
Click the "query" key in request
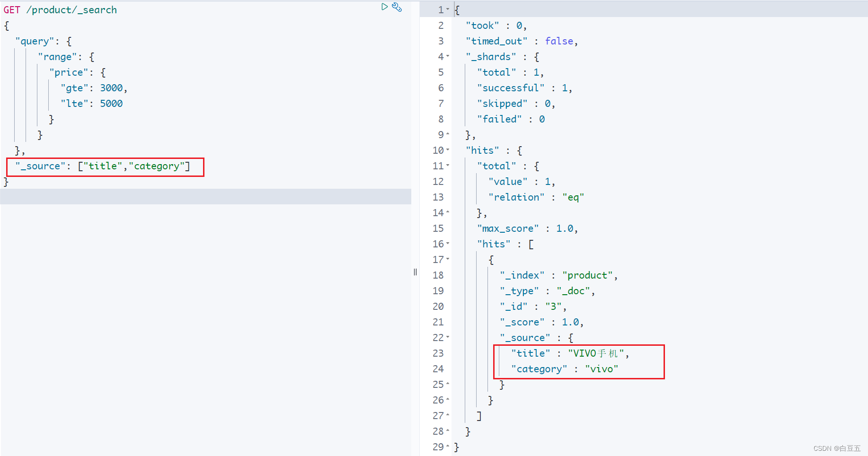click(35, 41)
